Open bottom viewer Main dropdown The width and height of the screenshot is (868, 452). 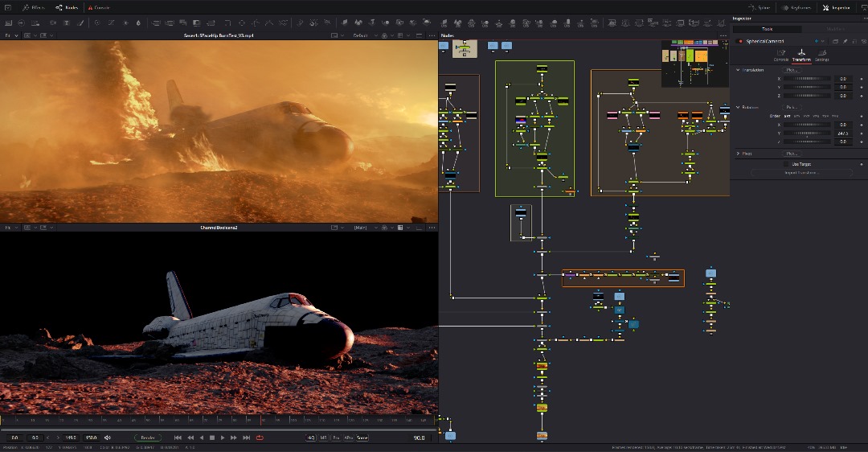[x=366, y=228]
